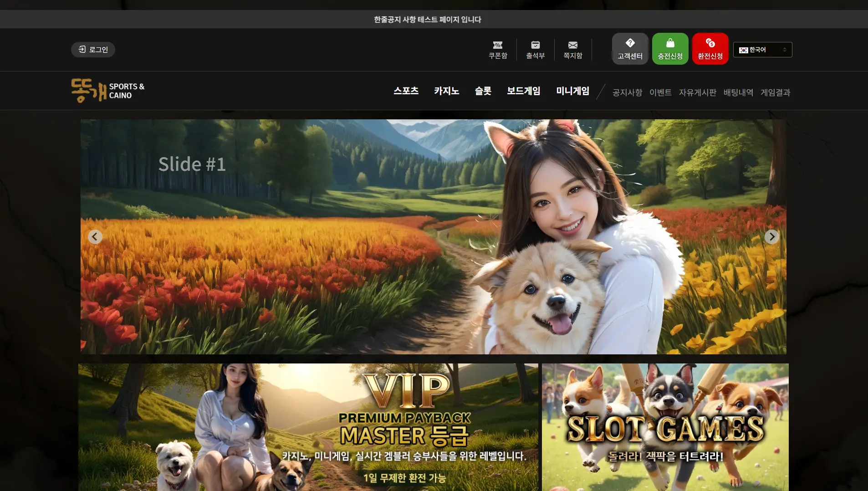Viewport: 868px width, 491px height.
Task: Click the 로그인 login button
Action: coord(93,50)
